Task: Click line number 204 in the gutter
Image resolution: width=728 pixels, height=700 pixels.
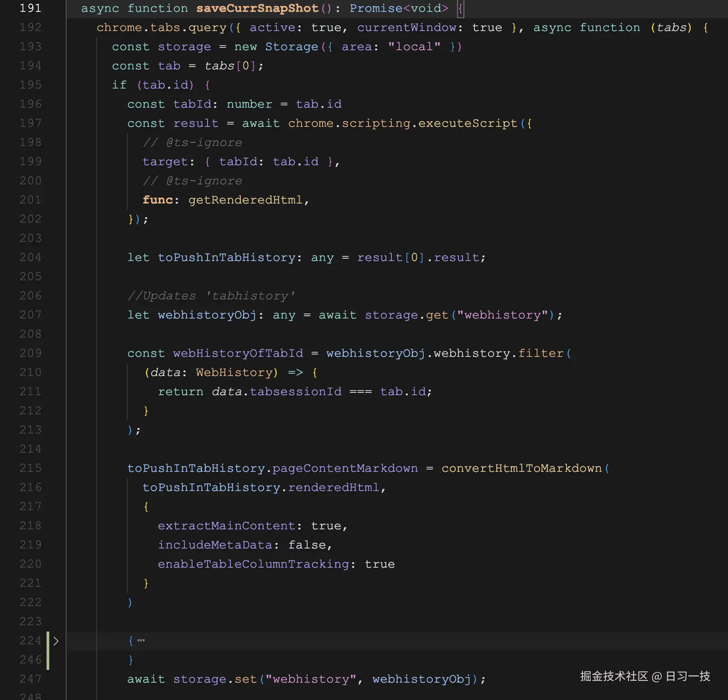Action: (x=30, y=257)
